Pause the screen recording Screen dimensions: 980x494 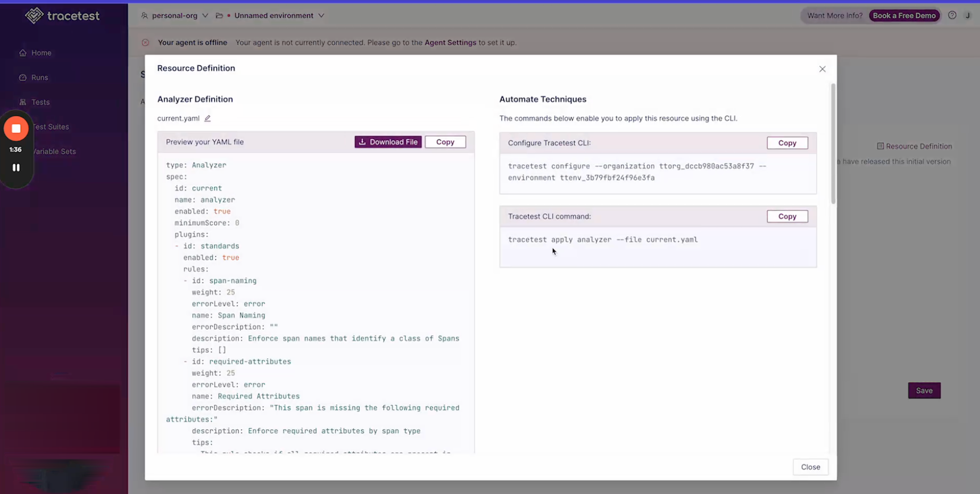[16, 167]
